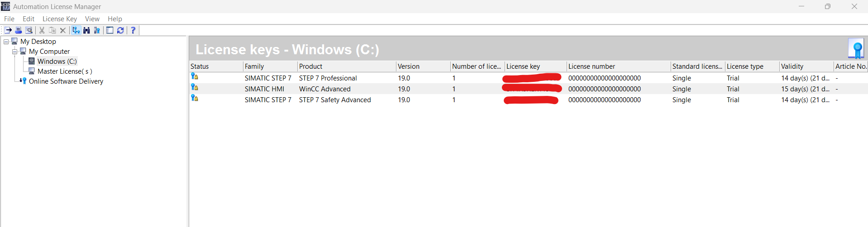This screenshot has width=868, height=227.
Task: Click the Master License(s) computer icon
Action: 32,71
